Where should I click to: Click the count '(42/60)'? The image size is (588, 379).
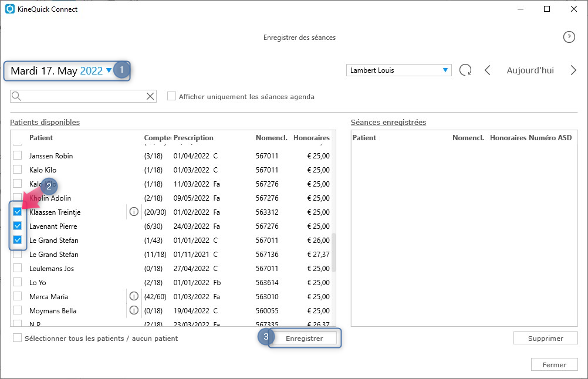coord(156,296)
